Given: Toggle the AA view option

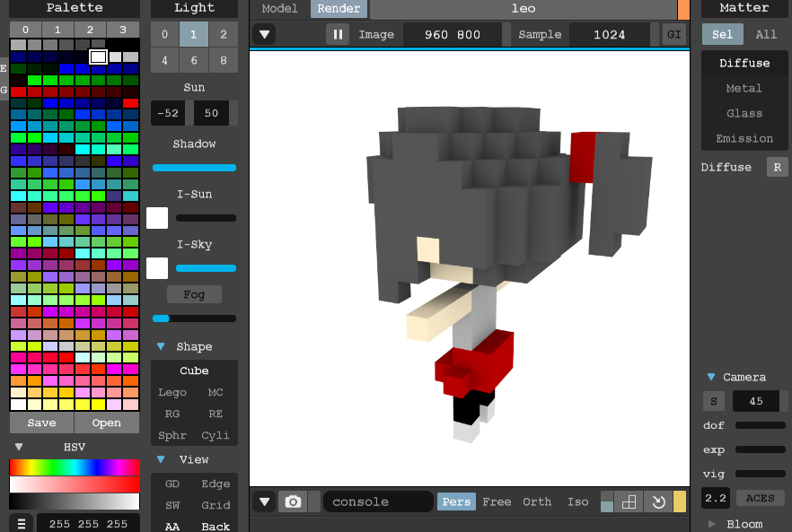Looking at the screenshot, I should (x=172, y=527).
